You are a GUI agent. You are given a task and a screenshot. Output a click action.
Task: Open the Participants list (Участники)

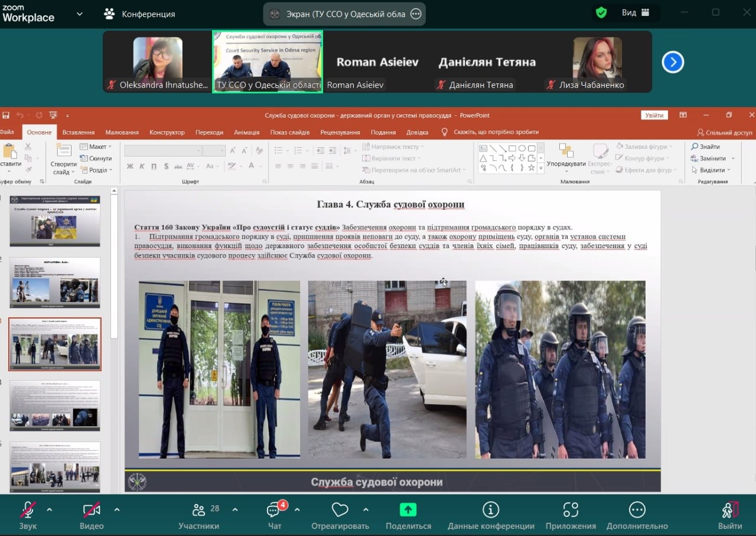199,511
